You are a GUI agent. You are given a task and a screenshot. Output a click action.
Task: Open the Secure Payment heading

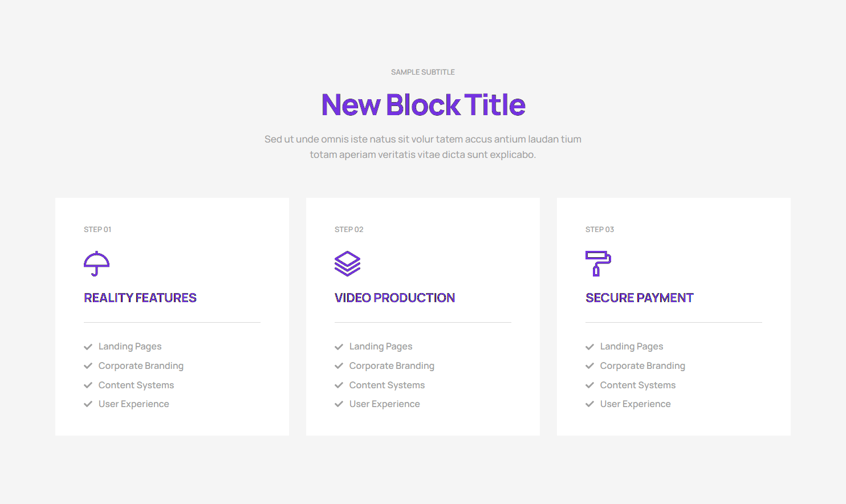click(x=639, y=298)
